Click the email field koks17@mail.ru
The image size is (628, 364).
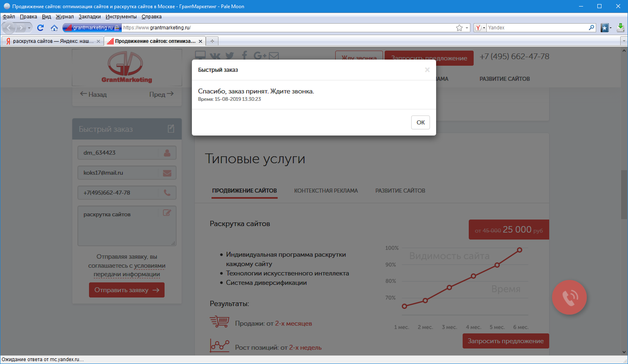127,173
